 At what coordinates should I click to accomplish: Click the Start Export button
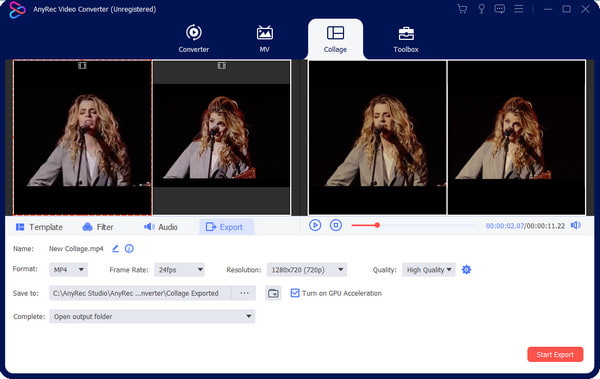pos(555,354)
